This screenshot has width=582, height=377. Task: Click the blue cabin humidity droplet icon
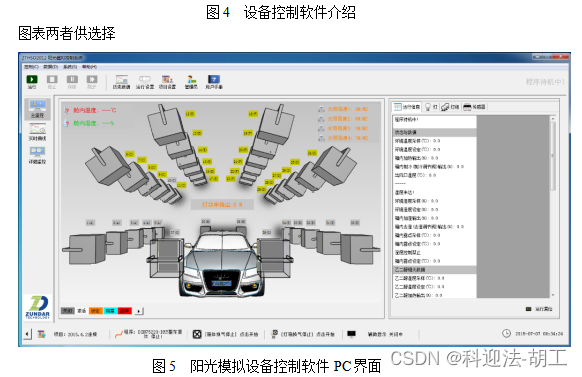coord(67,122)
